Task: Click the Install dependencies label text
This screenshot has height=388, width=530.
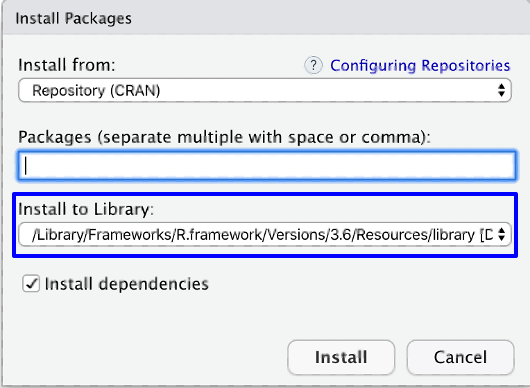Action: (x=127, y=284)
